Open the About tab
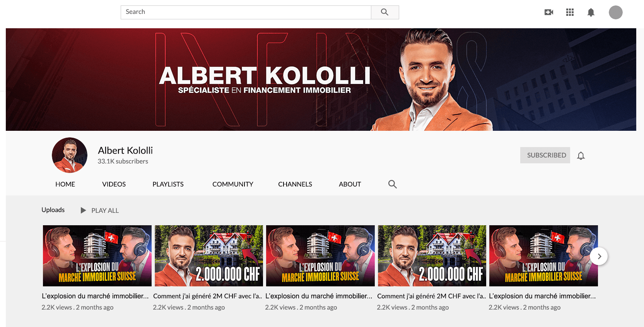Screen dimensions: 644x327 (x=350, y=184)
